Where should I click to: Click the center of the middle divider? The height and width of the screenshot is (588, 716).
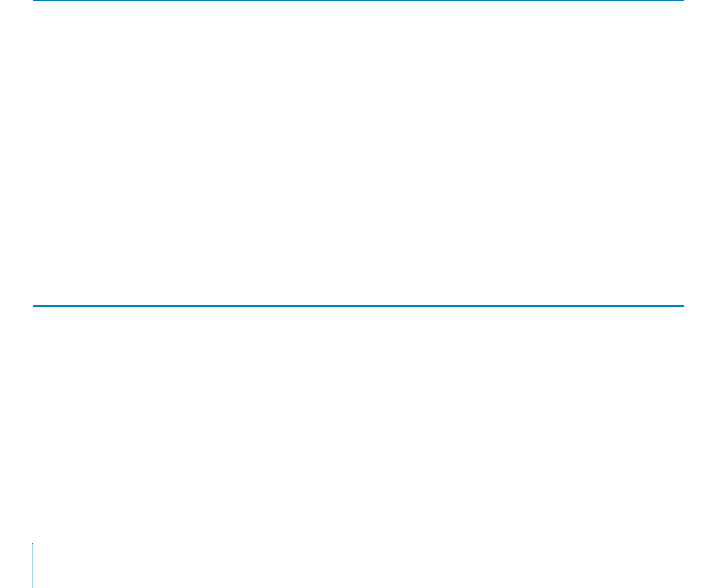pyautogui.click(x=359, y=306)
